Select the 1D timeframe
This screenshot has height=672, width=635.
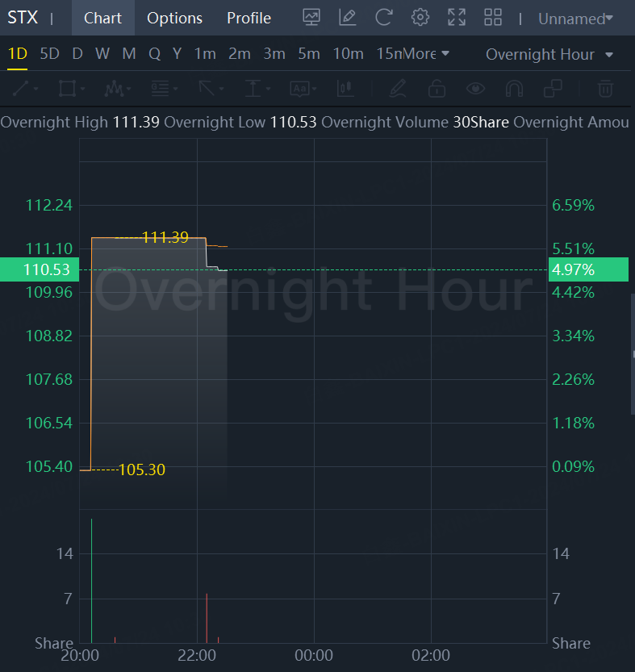tap(18, 53)
